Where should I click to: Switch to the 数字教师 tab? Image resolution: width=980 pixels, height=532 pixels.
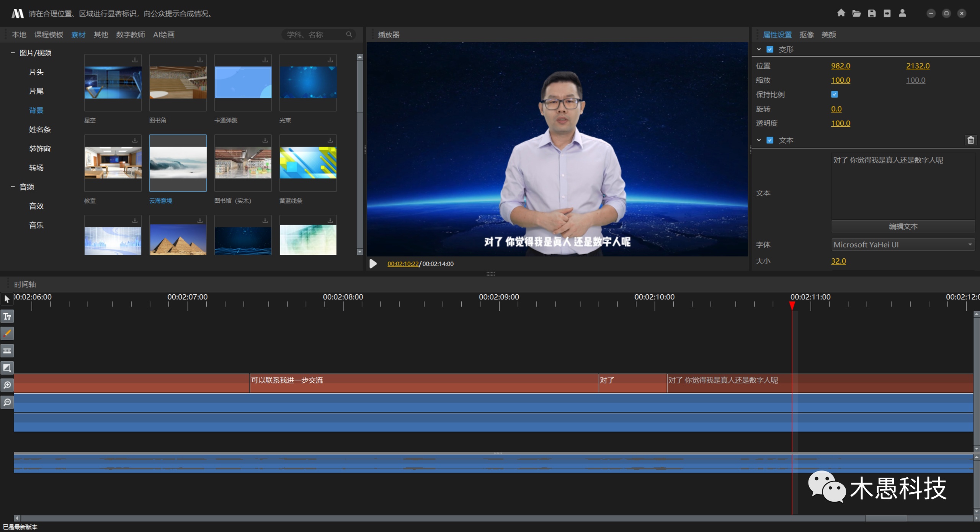pos(131,35)
